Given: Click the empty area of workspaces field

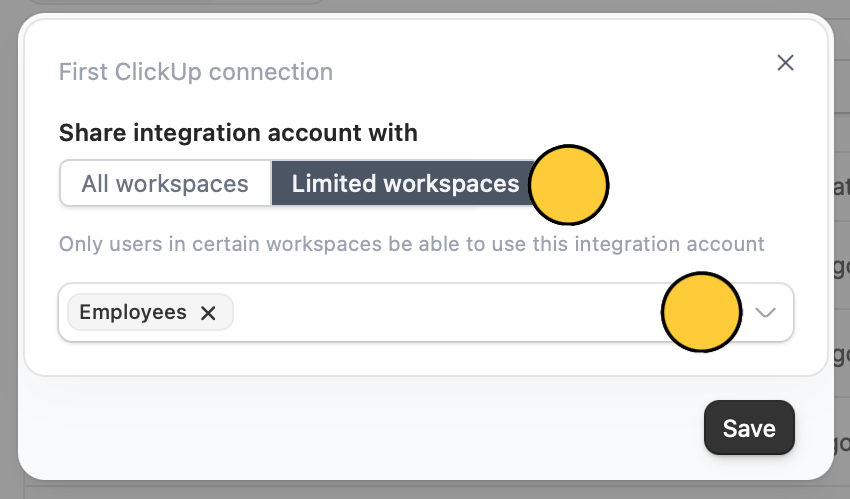Looking at the screenshot, I should point(445,312).
